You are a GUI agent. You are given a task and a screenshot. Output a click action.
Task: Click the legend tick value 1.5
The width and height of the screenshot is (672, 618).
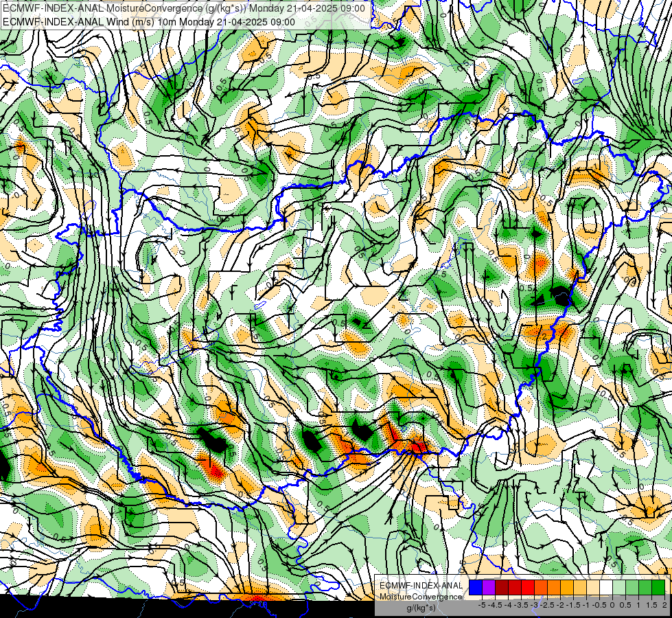[x=651, y=605]
